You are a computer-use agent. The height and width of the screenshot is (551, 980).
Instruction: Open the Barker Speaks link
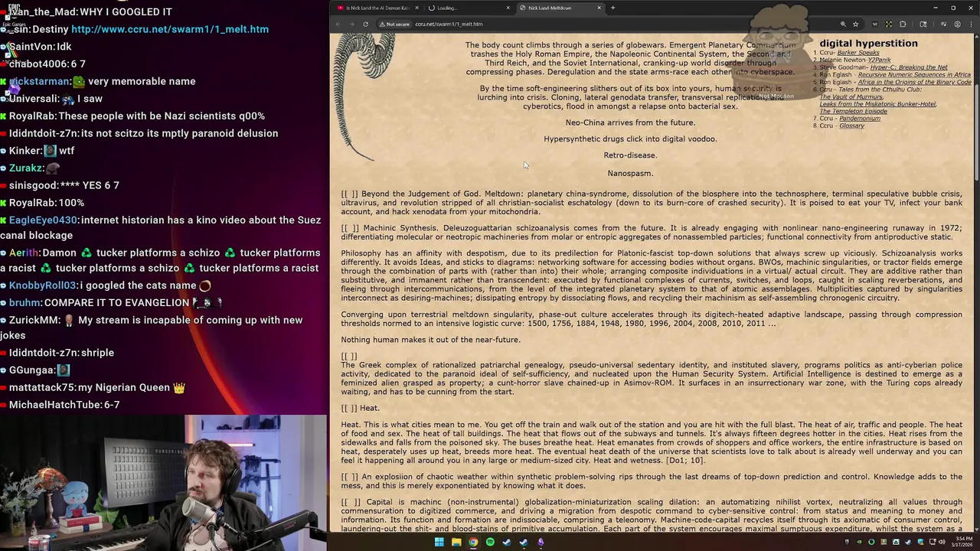(x=858, y=53)
